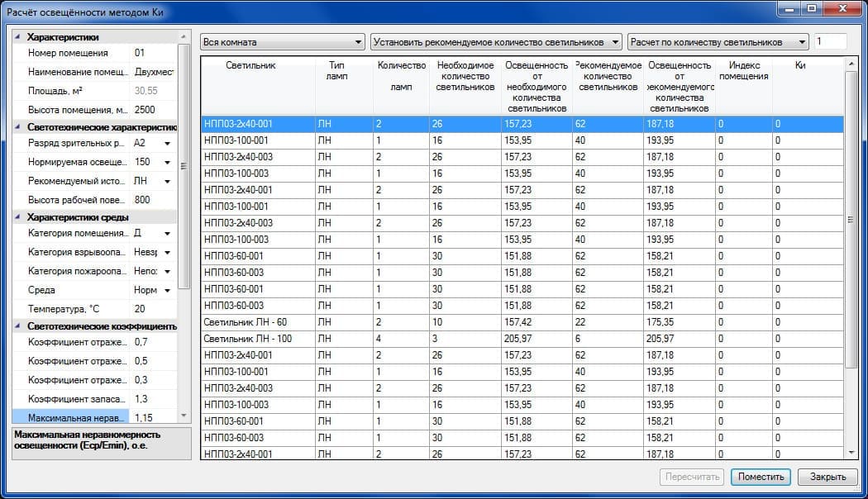Viewport: 868px width, 499px height.
Task: Click the table scrollbar up arrow
Action: pyautogui.click(x=851, y=64)
